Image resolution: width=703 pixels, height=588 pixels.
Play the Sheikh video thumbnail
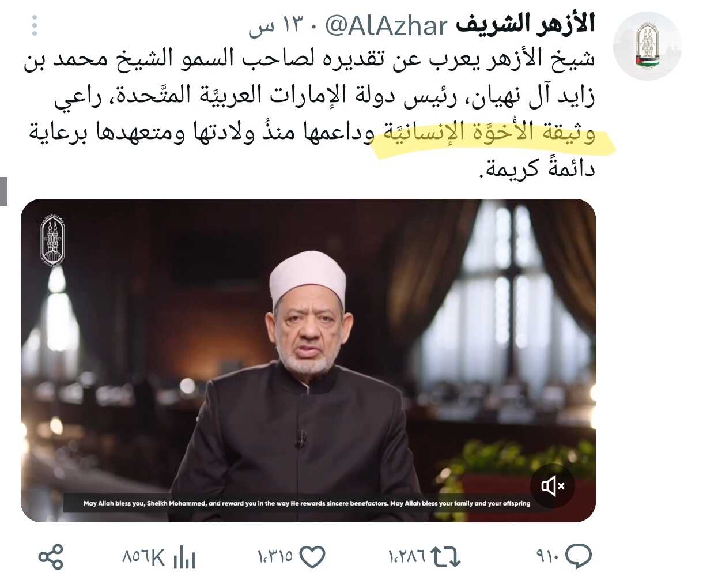point(308,360)
